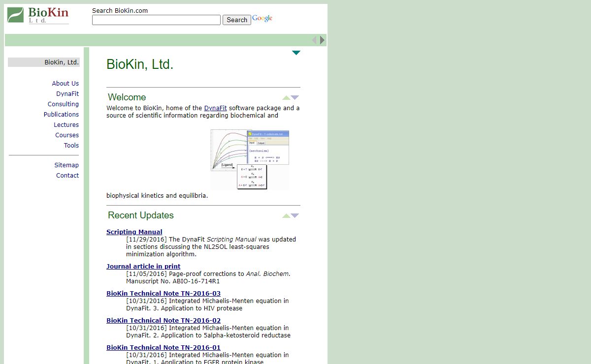This screenshot has width=591, height=364.
Task: Click the text 'Manuscript No. ABIO-16-714R1'
Action: click(x=173, y=281)
